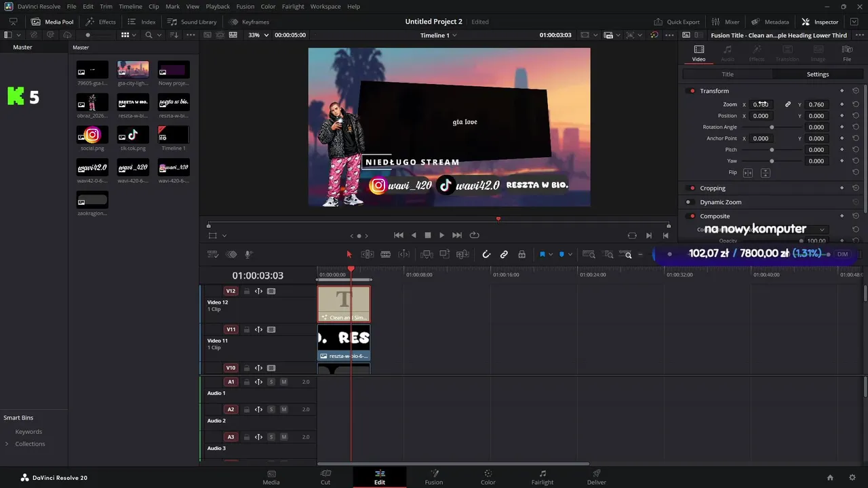
Task: Open the Workspace menu
Action: click(x=325, y=6)
